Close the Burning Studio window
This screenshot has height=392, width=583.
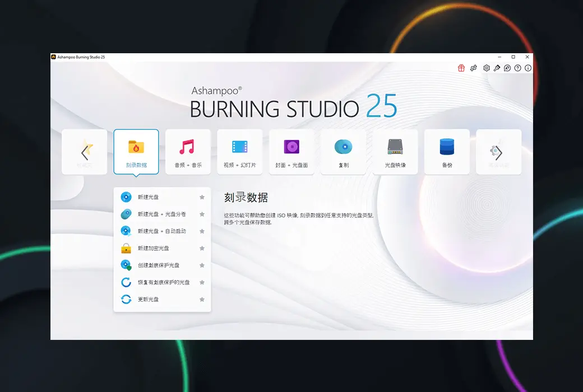click(x=528, y=57)
